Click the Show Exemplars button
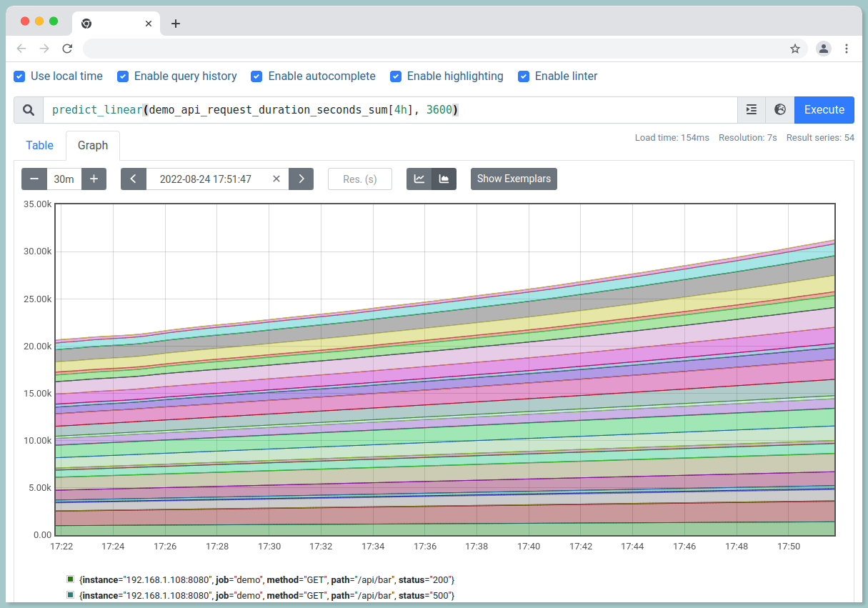The height and width of the screenshot is (608, 868). point(514,179)
